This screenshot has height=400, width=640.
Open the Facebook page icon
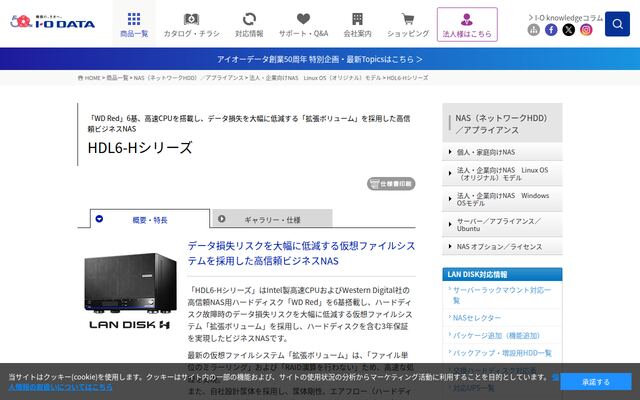pos(551,29)
